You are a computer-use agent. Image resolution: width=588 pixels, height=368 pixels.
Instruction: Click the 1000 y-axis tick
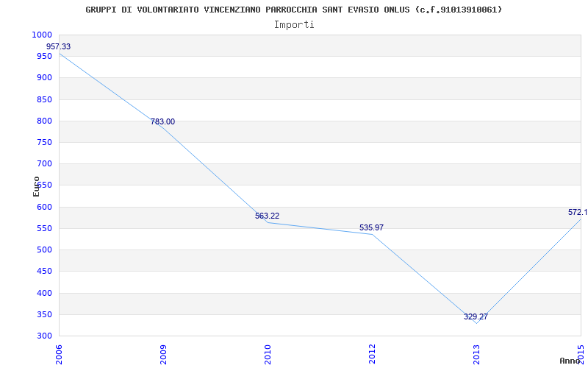pyautogui.click(x=42, y=35)
